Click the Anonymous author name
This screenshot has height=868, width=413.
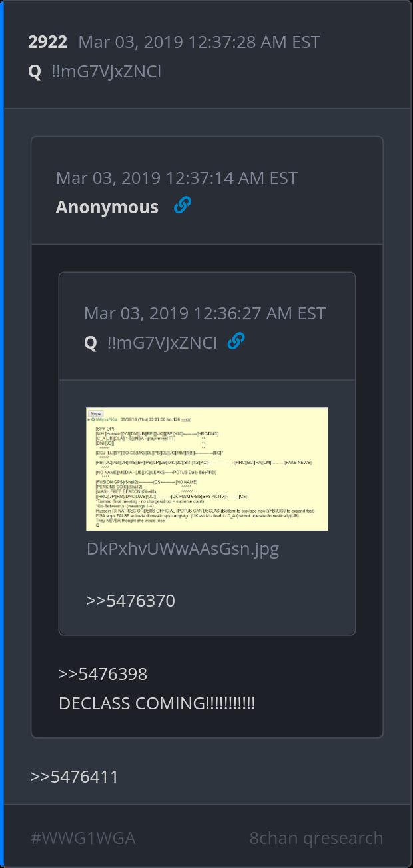click(107, 207)
